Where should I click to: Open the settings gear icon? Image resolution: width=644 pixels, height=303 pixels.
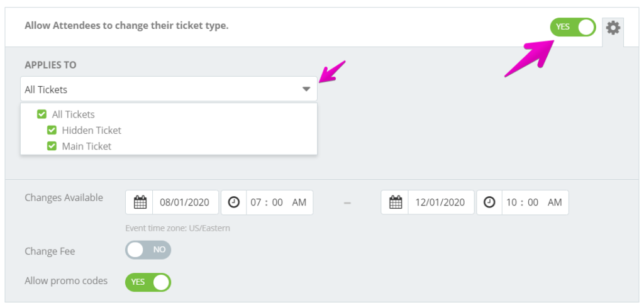click(x=613, y=28)
